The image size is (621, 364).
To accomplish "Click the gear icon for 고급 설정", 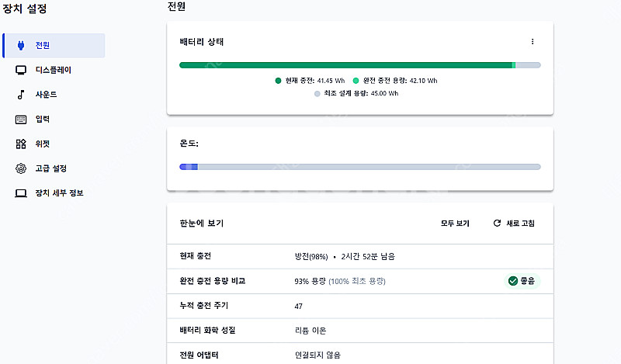I will [x=21, y=168].
